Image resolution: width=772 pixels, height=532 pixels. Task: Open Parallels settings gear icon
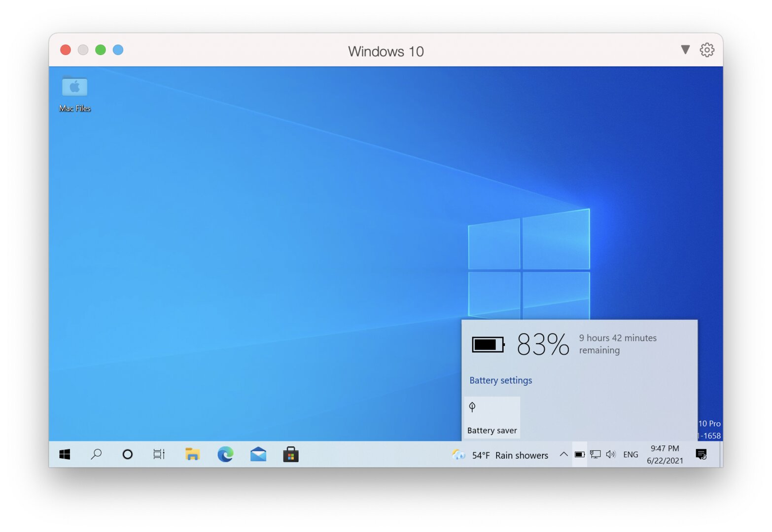click(x=707, y=50)
